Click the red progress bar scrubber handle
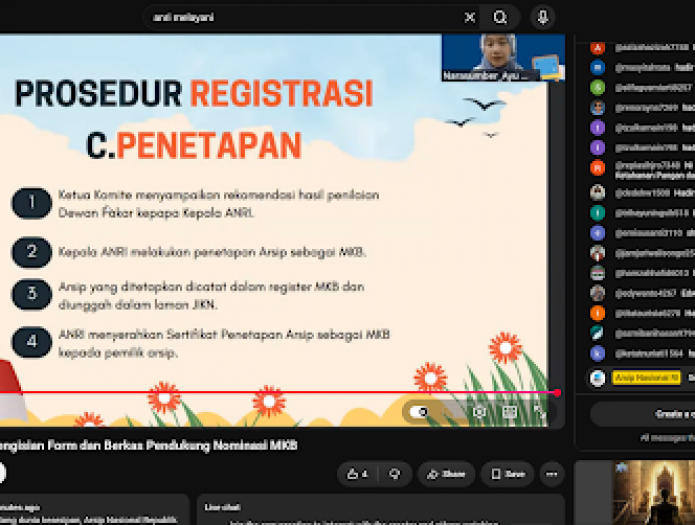 (x=558, y=392)
